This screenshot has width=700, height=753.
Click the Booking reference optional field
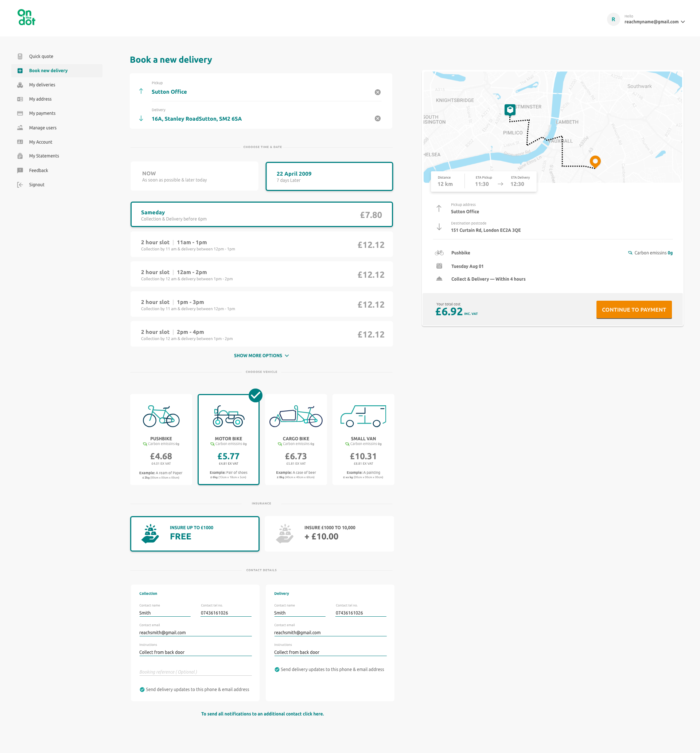195,672
